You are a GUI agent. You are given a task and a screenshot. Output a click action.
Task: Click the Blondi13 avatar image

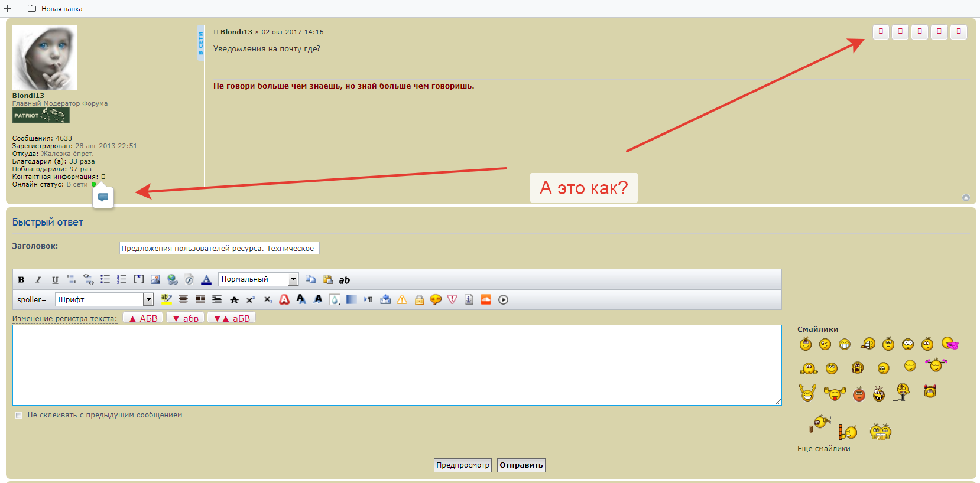click(45, 57)
